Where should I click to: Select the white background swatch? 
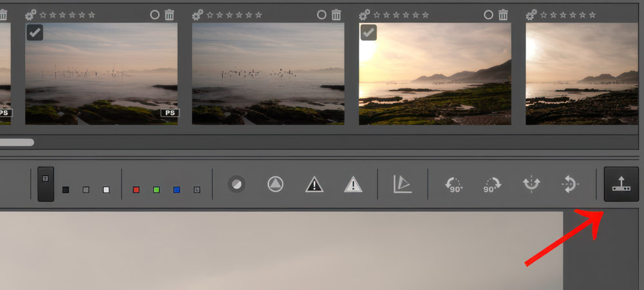click(106, 189)
